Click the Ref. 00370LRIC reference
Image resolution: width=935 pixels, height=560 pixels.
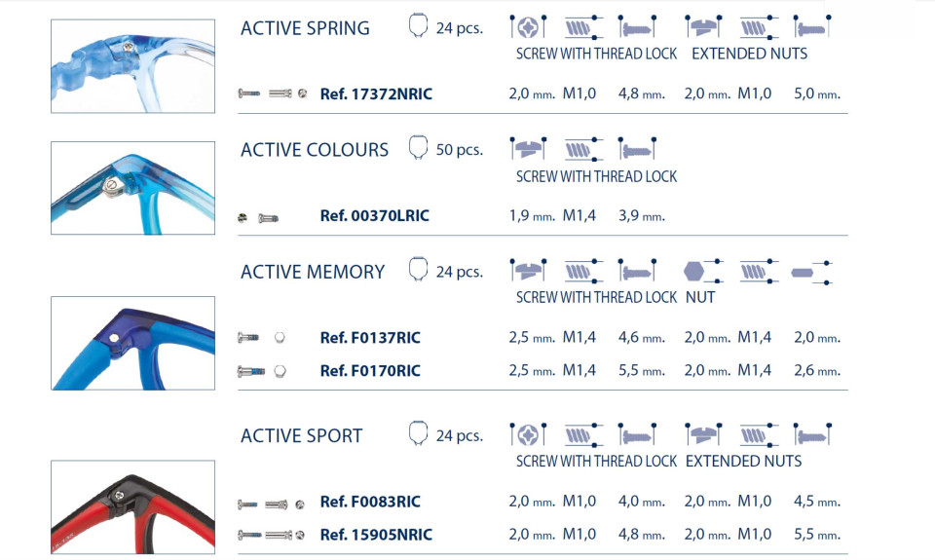(x=374, y=216)
